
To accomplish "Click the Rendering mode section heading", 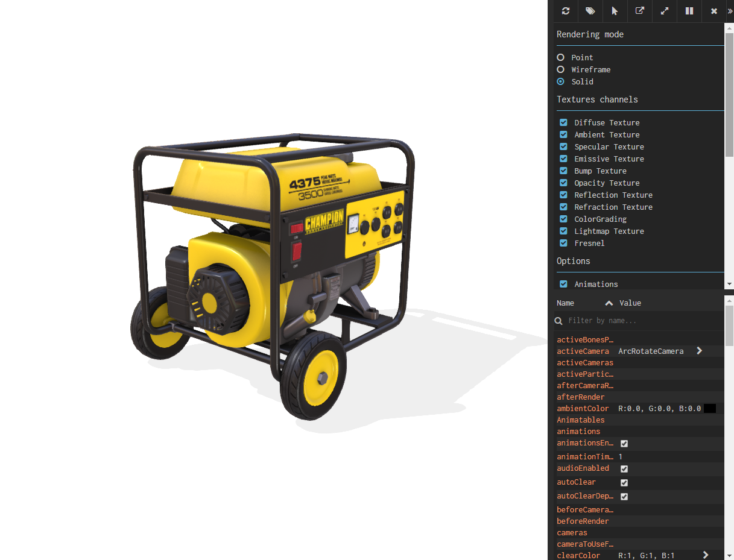I will click(x=590, y=34).
